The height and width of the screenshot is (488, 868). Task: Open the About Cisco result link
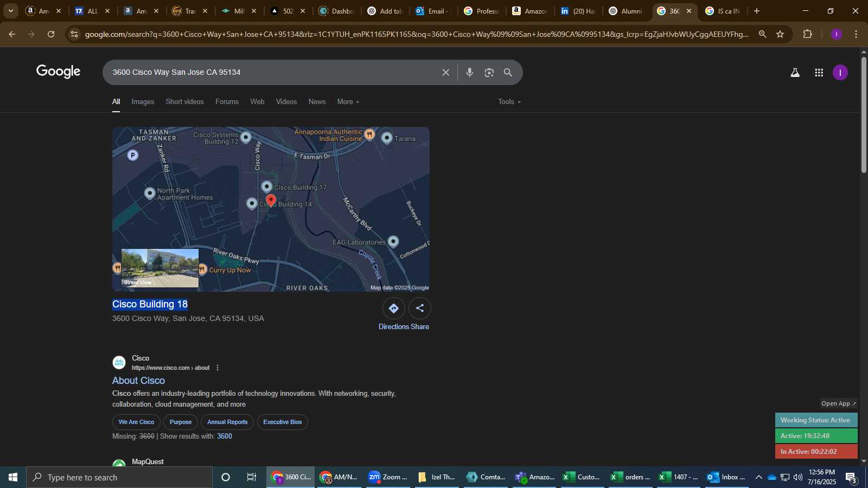[138, 381]
